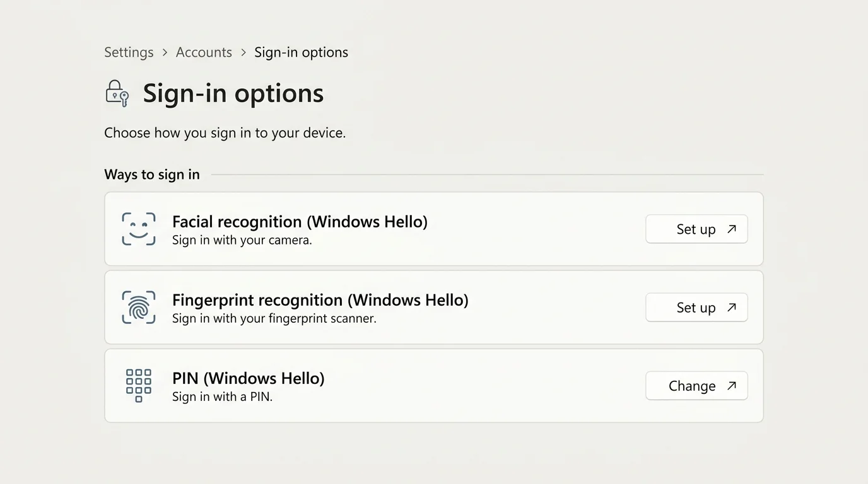Click the 'Sign in with a PIN.' description

pos(222,396)
